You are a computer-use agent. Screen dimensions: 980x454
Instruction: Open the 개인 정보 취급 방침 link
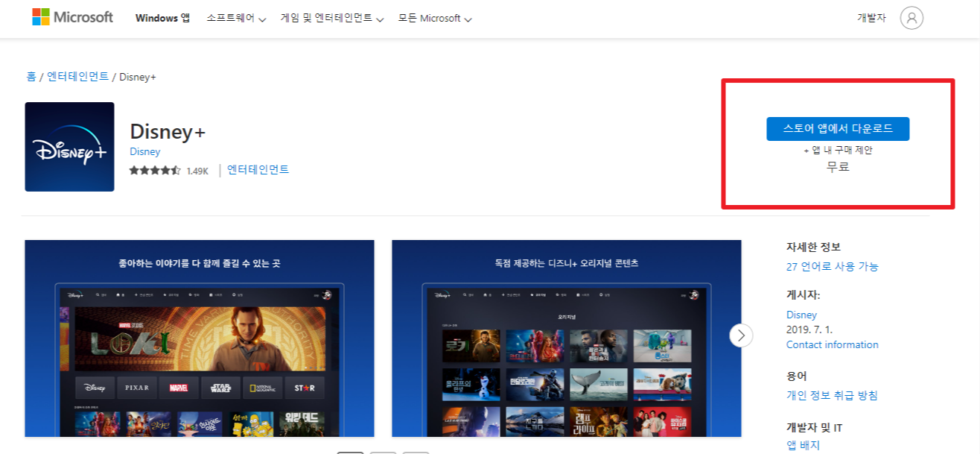[832, 396]
